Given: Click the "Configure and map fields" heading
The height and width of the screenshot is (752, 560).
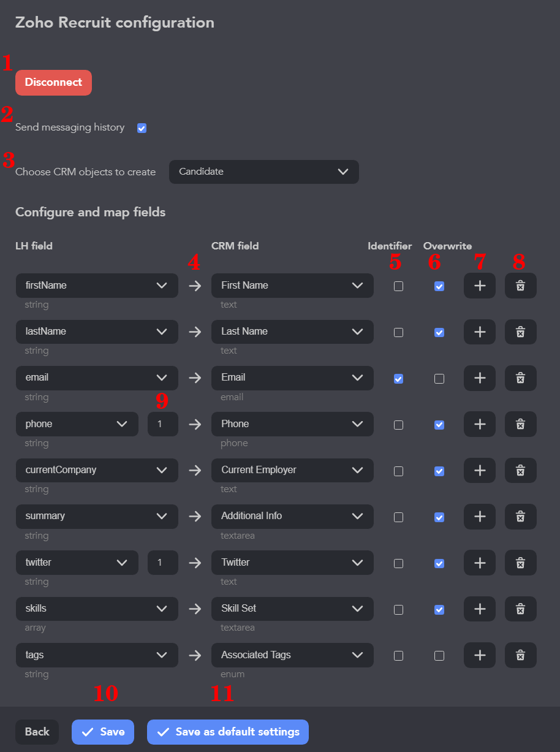Looking at the screenshot, I should coord(90,213).
